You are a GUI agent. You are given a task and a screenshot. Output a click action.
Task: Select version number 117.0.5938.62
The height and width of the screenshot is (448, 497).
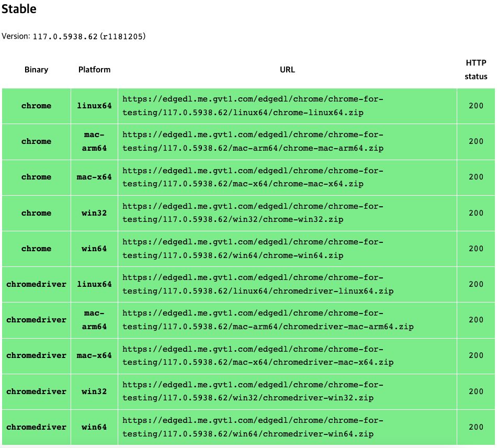(x=65, y=37)
